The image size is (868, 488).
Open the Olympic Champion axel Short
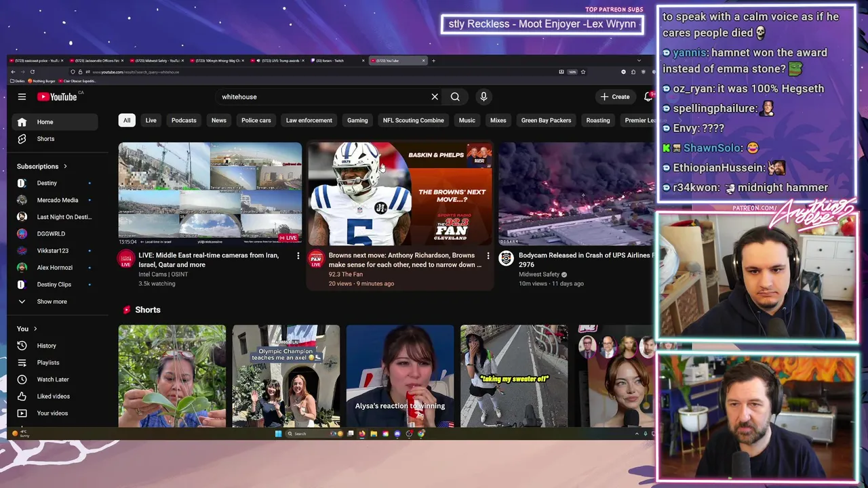coord(286,376)
